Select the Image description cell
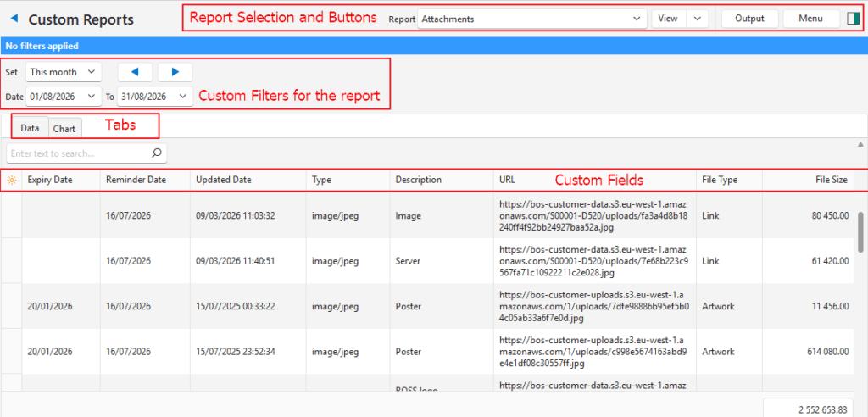Screen dimensions: 868x417 442,216
